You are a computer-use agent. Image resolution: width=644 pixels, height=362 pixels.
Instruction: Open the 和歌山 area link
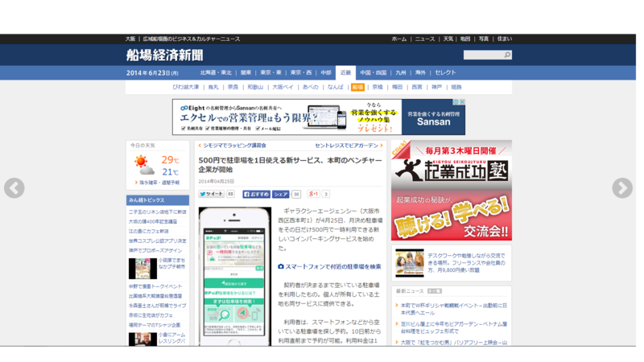click(x=255, y=87)
